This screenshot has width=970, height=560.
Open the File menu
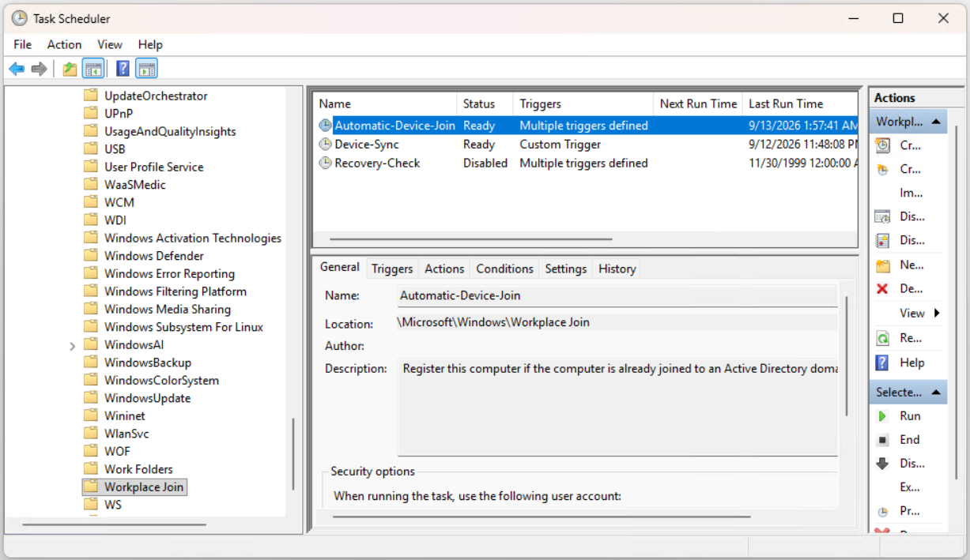[x=22, y=44]
